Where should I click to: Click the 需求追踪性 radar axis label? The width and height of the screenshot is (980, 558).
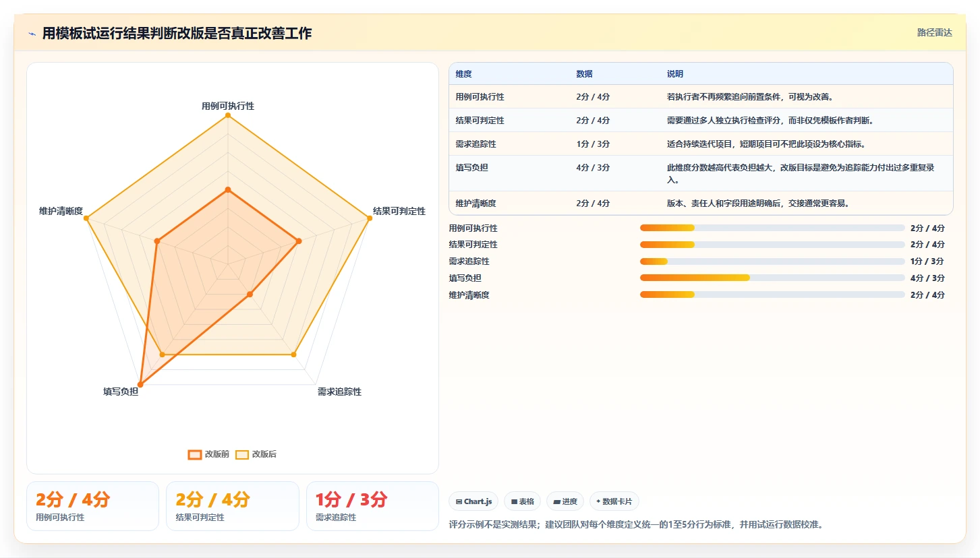(339, 392)
